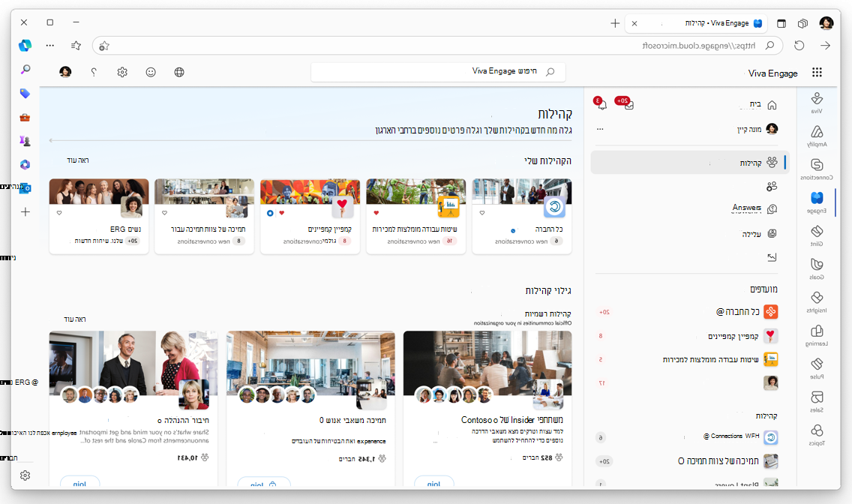Join the Contoso Insider community
Screen dimensions: 852x504
[433, 483]
